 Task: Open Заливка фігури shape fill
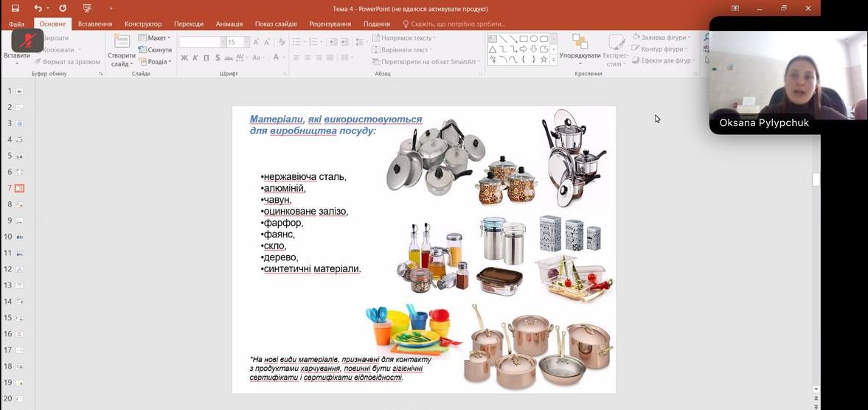pos(662,38)
